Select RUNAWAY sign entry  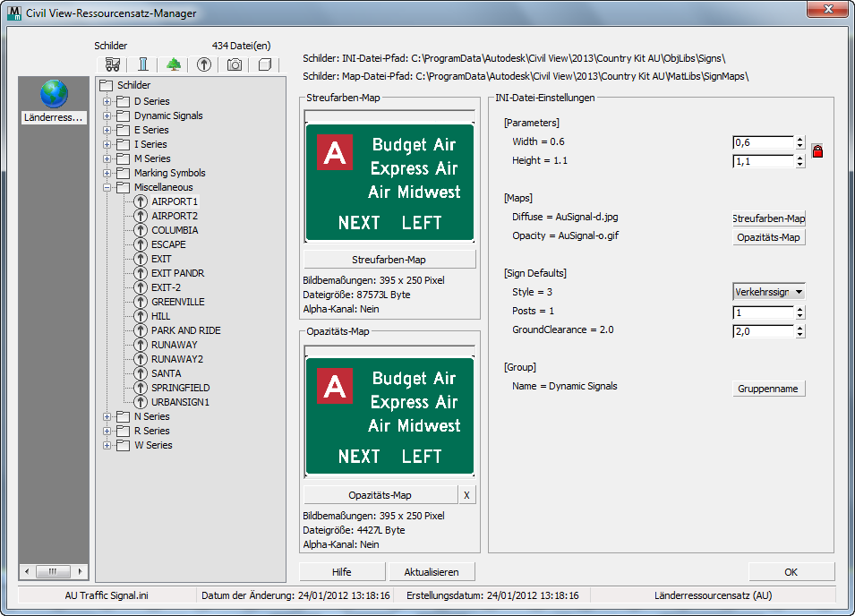[x=174, y=345]
